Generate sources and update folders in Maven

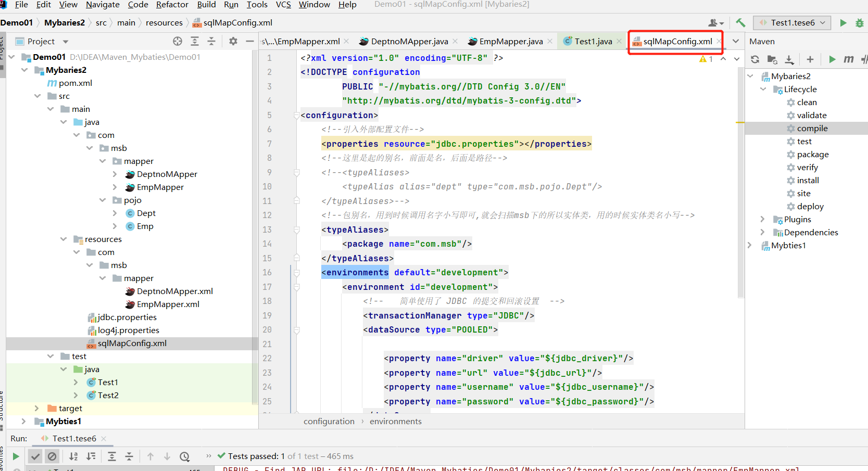772,59
